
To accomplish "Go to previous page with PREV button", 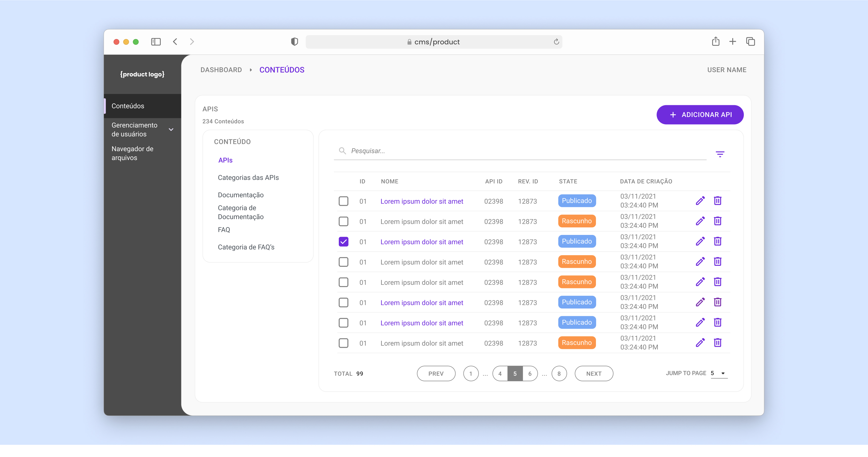I will pos(436,374).
